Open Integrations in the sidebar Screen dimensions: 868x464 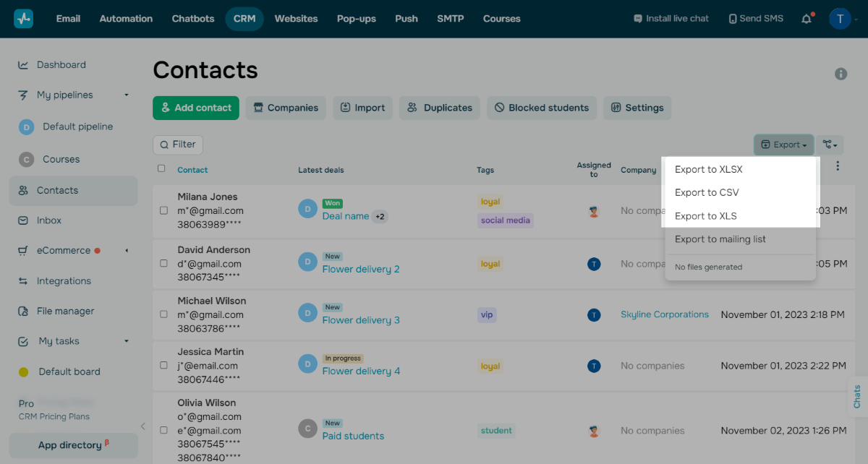(x=64, y=281)
